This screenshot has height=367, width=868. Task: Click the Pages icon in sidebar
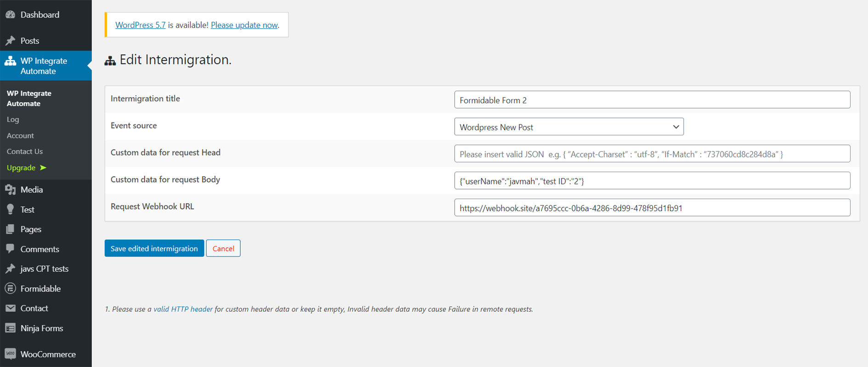point(11,229)
